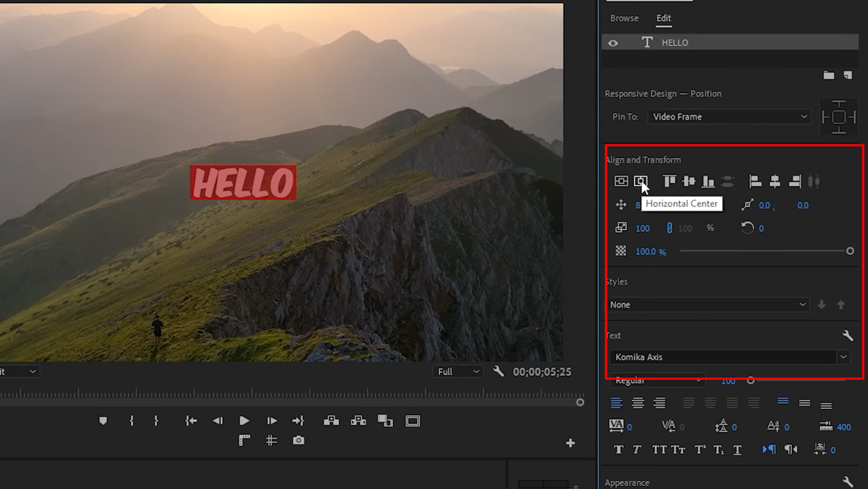Viewport: 868px width, 489px height.
Task: Apply Faux Bold to the text
Action: click(618, 449)
